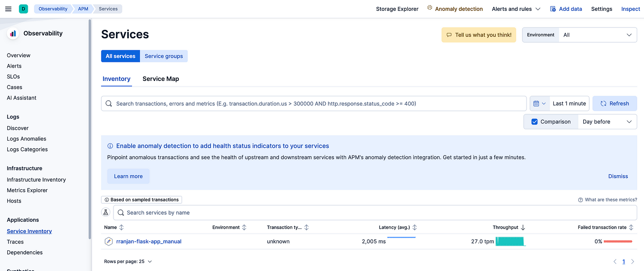Open Rows per page dropdown
The width and height of the screenshot is (644, 271).
tap(128, 261)
